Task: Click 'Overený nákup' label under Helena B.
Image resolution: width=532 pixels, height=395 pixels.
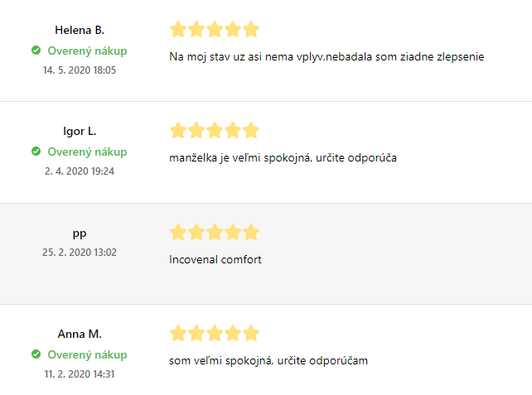Action: point(87,51)
